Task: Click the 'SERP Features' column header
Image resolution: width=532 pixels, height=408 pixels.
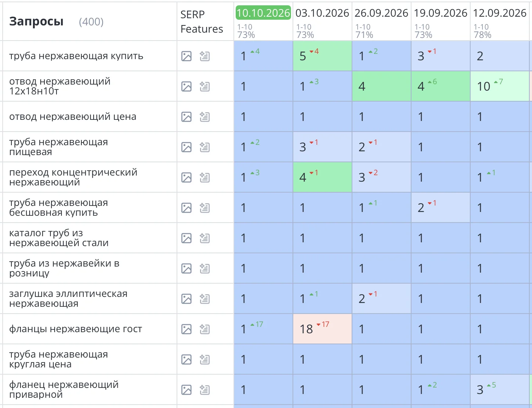Action: coord(202,22)
